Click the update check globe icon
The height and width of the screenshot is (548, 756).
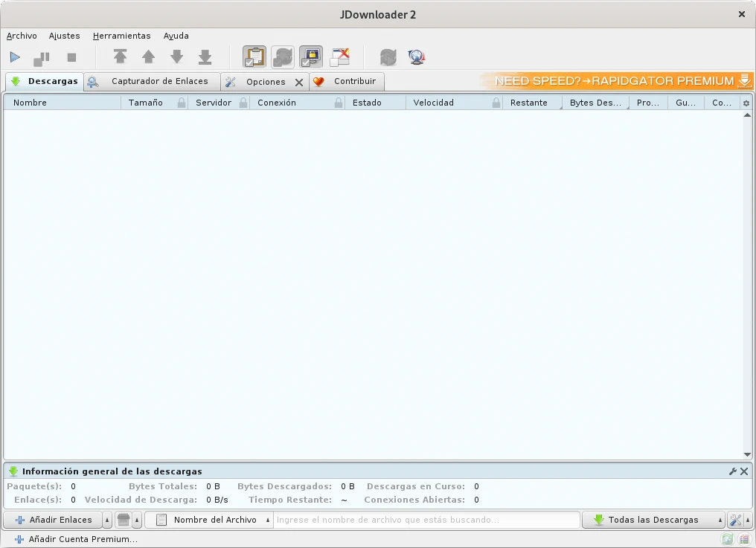(x=416, y=57)
